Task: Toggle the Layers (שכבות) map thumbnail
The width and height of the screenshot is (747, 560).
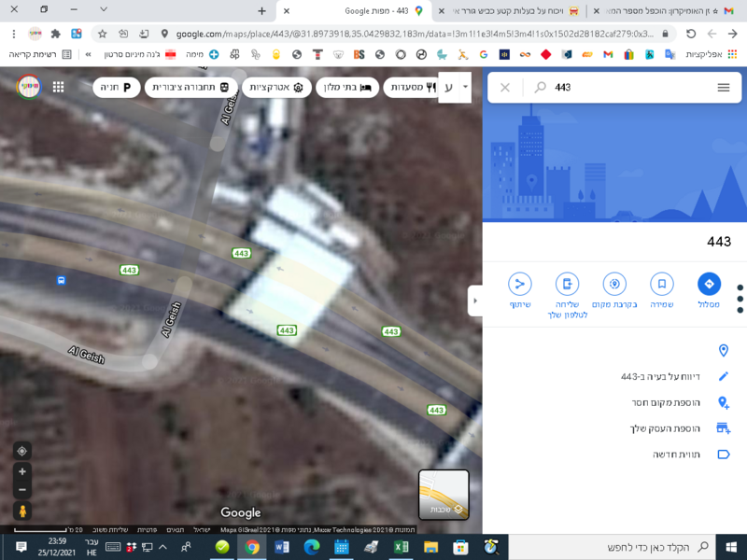Action: [444, 495]
